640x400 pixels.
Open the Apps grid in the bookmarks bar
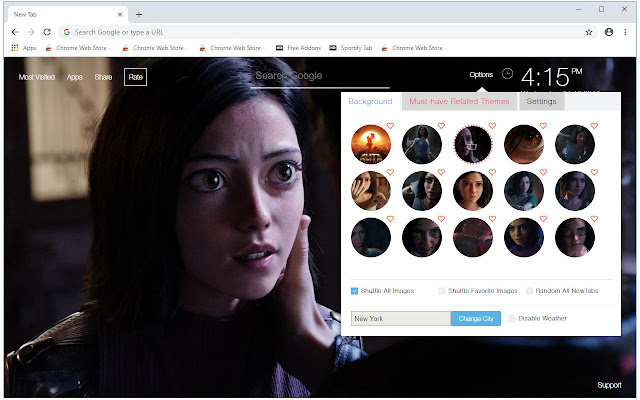pyautogui.click(x=24, y=48)
